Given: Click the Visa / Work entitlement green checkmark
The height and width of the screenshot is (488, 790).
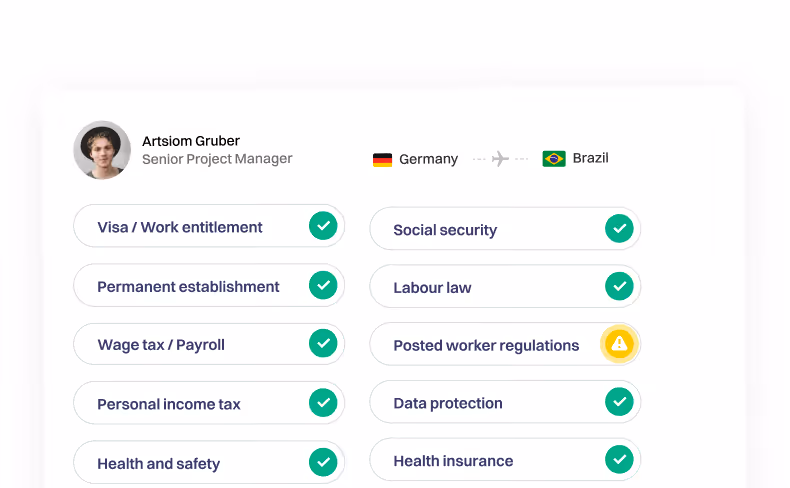Looking at the screenshot, I should coord(322,226).
